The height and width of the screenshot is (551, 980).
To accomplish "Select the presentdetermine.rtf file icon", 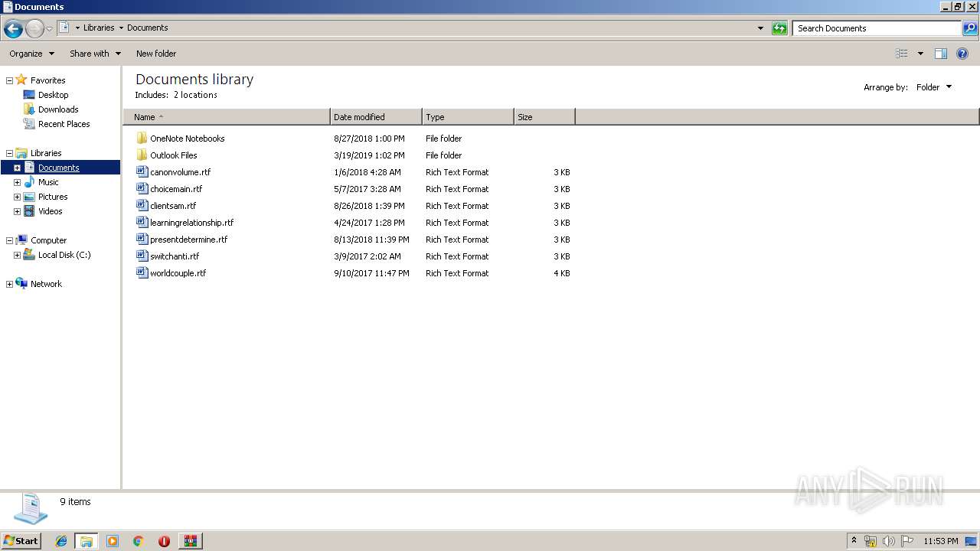I will click(x=142, y=240).
